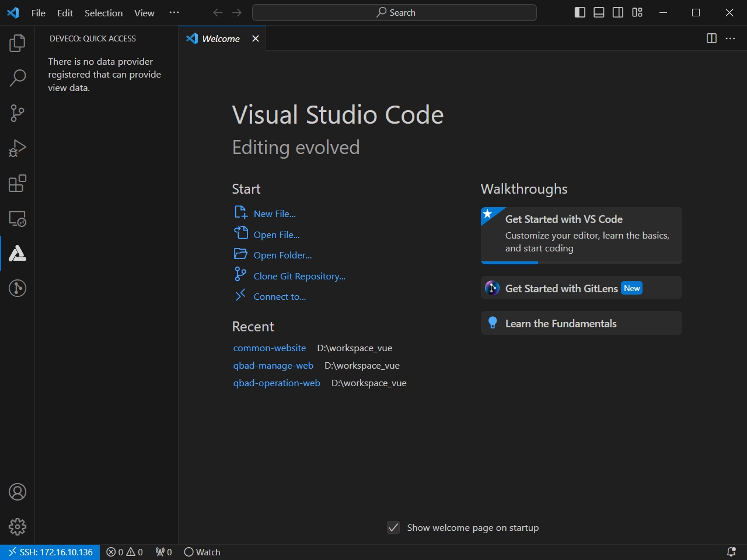The image size is (747, 560).
Task: Click Clone Git Repository link
Action: pos(299,276)
